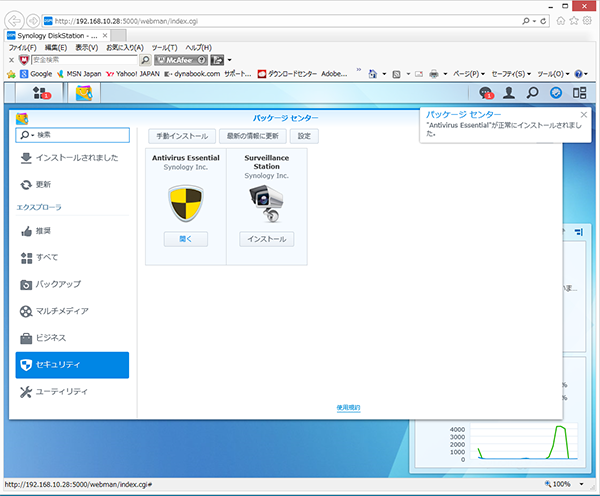Close the McAfee toolbar
Viewport: 600px width, 496px height.
(x=11, y=60)
